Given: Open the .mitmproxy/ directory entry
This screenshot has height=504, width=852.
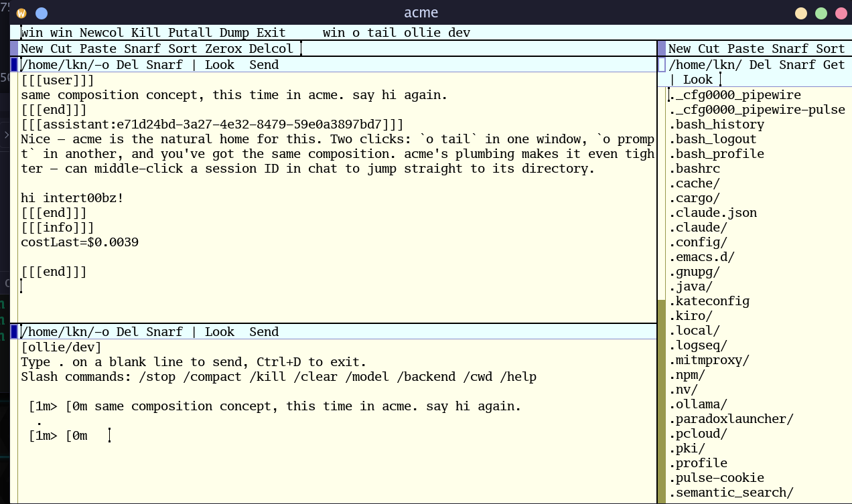Looking at the screenshot, I should tap(709, 360).
